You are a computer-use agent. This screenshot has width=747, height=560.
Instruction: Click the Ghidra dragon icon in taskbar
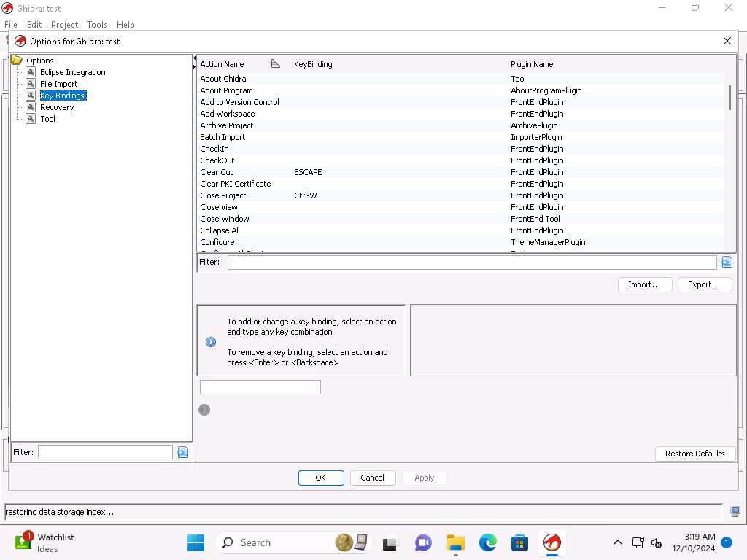552,542
